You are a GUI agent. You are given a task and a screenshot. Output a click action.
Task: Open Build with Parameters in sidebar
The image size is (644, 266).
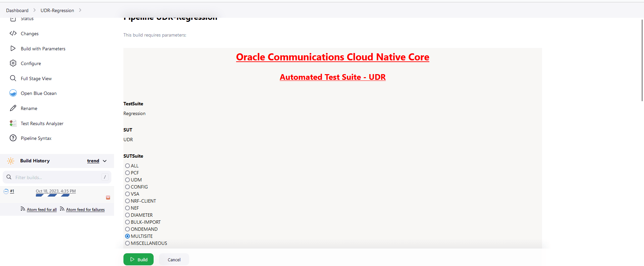43,49
